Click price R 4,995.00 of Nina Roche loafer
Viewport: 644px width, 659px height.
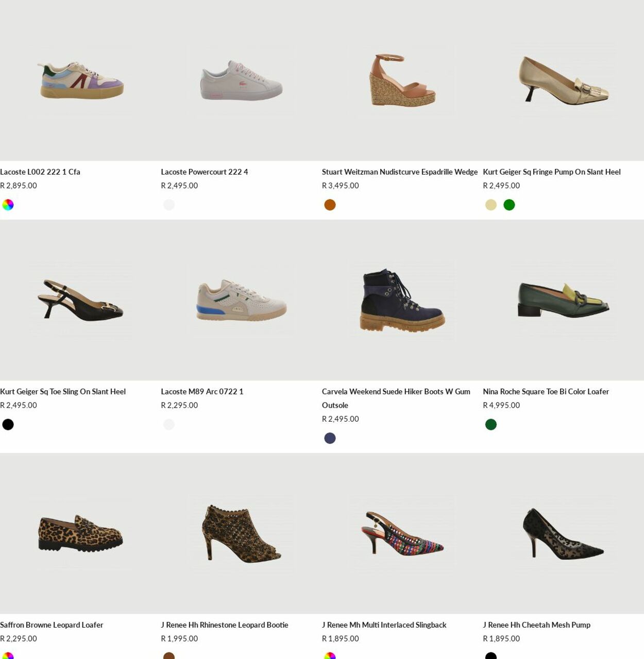pos(501,406)
